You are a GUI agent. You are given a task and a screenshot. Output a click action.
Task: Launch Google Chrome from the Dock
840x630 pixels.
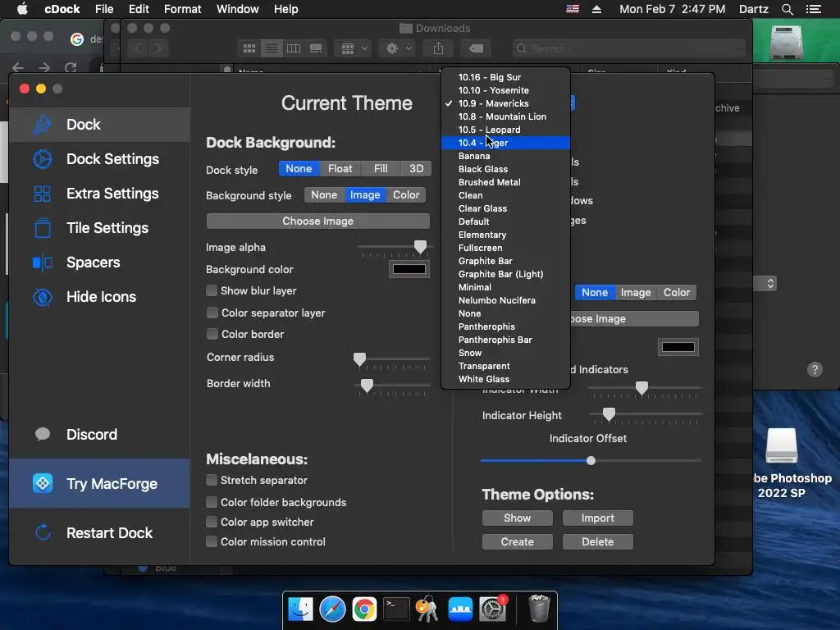point(364,609)
